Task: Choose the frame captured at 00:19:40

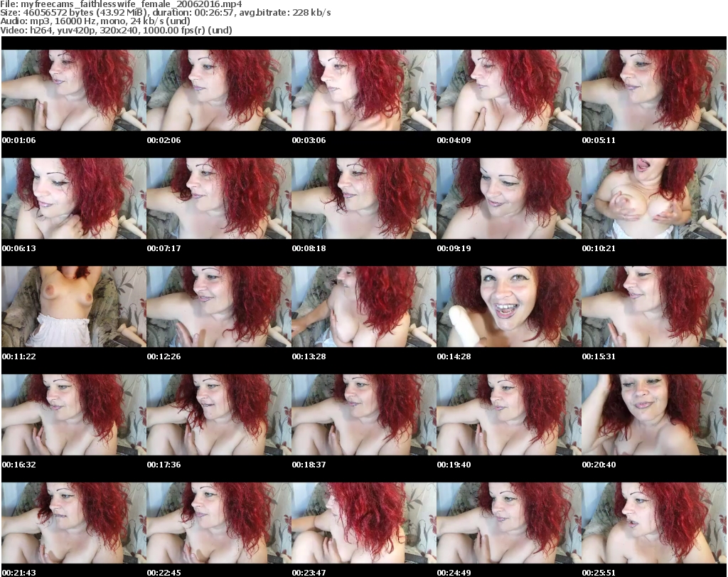Action: (509, 415)
